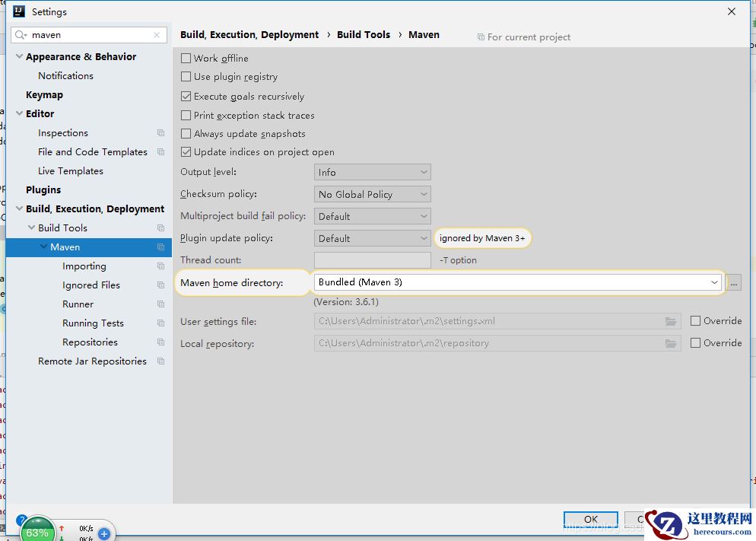Click the folder icon for User settings file
756x541 pixels.
(670, 321)
